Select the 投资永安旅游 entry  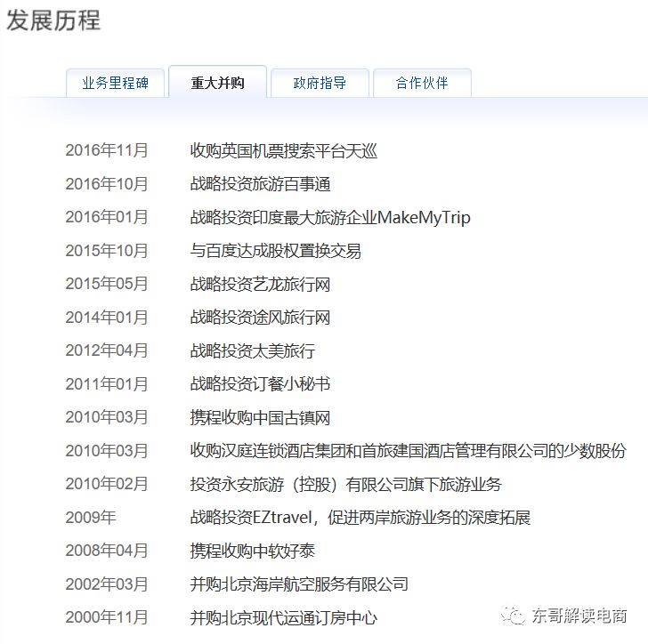346,485
